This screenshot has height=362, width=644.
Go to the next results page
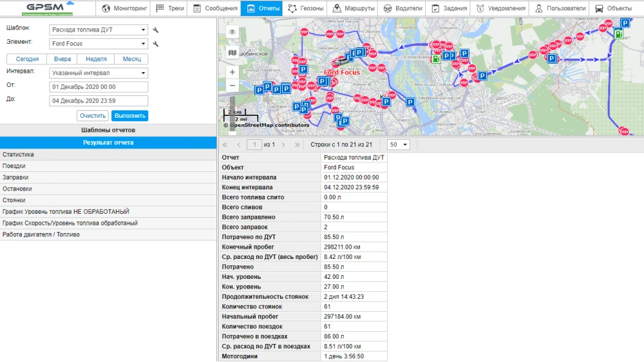coord(283,145)
